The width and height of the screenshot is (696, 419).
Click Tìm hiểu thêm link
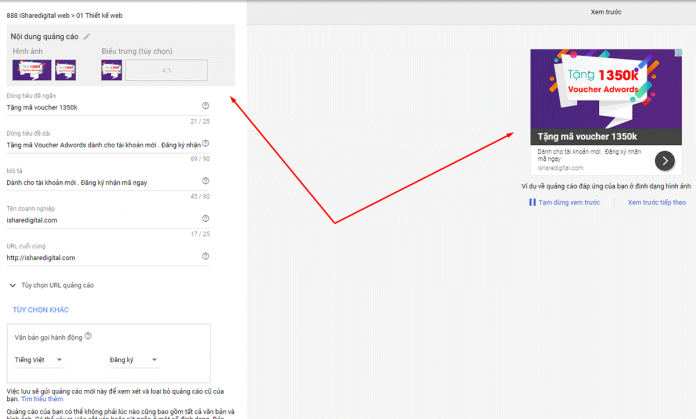tap(40, 398)
